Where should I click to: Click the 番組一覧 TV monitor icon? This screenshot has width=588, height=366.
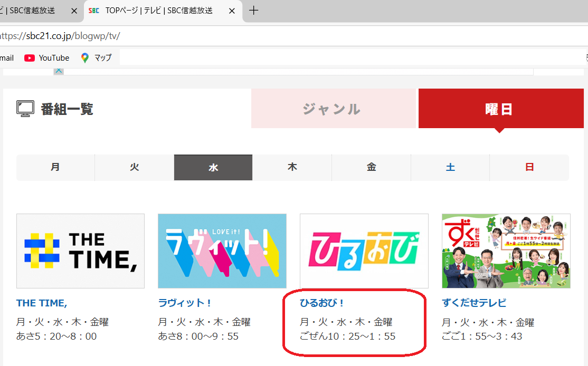pos(25,109)
